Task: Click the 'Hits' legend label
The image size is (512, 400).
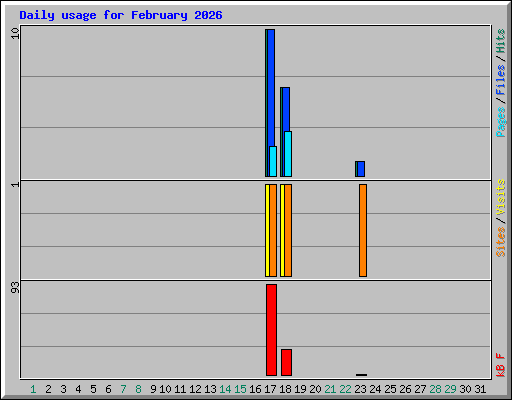Action: [x=501, y=41]
